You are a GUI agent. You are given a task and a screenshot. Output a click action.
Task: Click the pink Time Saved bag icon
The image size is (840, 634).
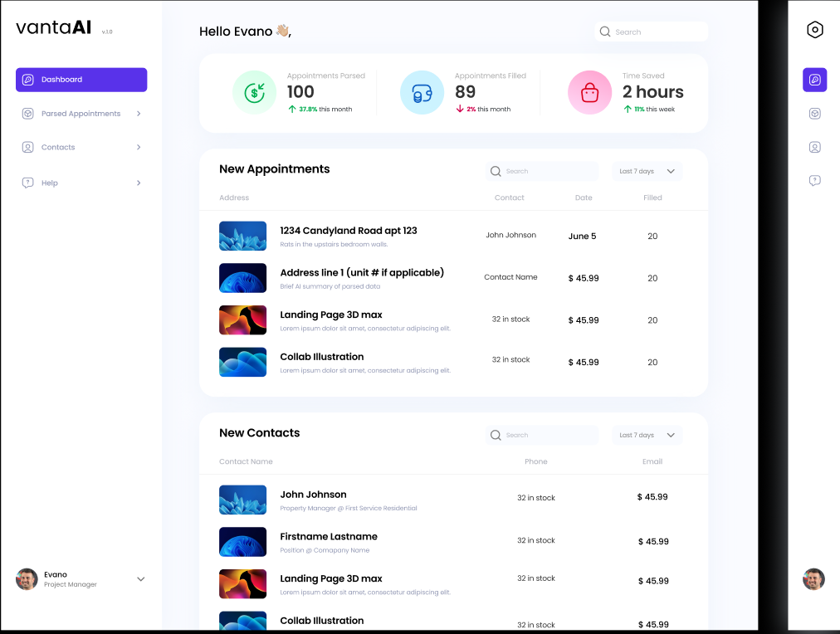coord(589,92)
